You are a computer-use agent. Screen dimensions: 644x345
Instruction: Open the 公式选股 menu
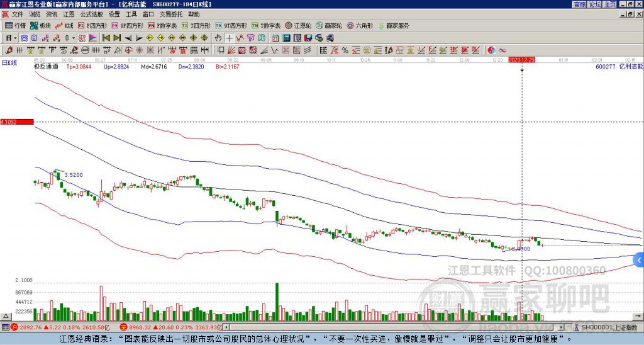[x=91, y=13]
